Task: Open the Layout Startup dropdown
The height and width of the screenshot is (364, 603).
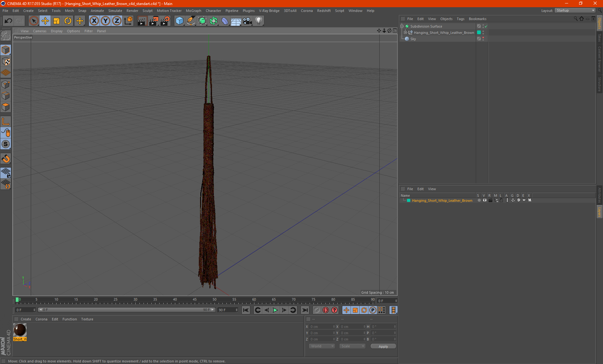Action: coord(575,10)
